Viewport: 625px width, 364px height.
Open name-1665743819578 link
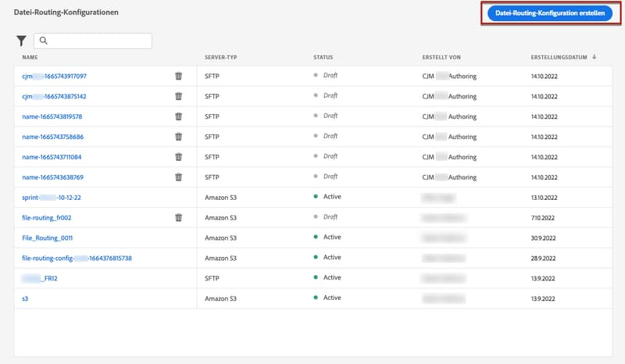52,117
